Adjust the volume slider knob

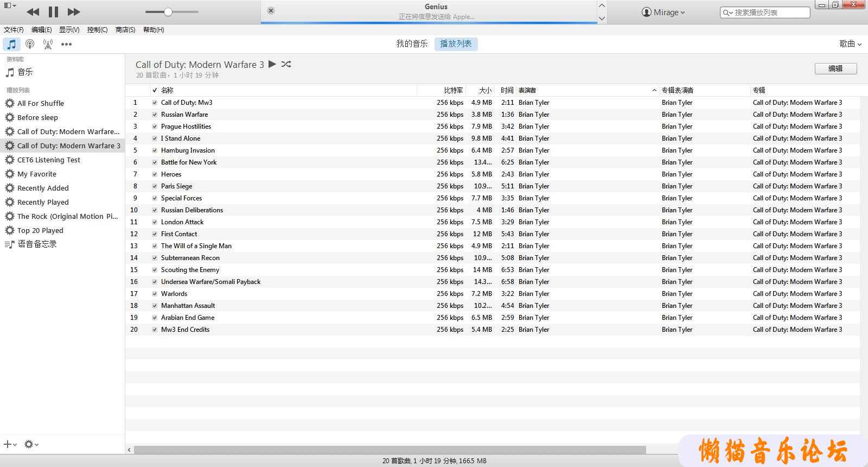click(x=168, y=12)
